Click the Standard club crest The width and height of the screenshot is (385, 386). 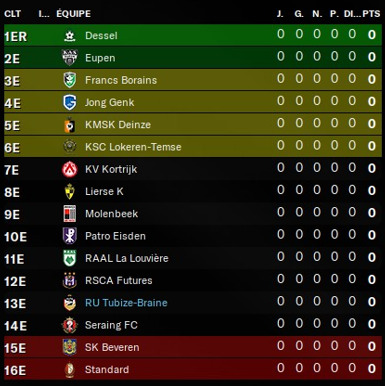coord(70,370)
